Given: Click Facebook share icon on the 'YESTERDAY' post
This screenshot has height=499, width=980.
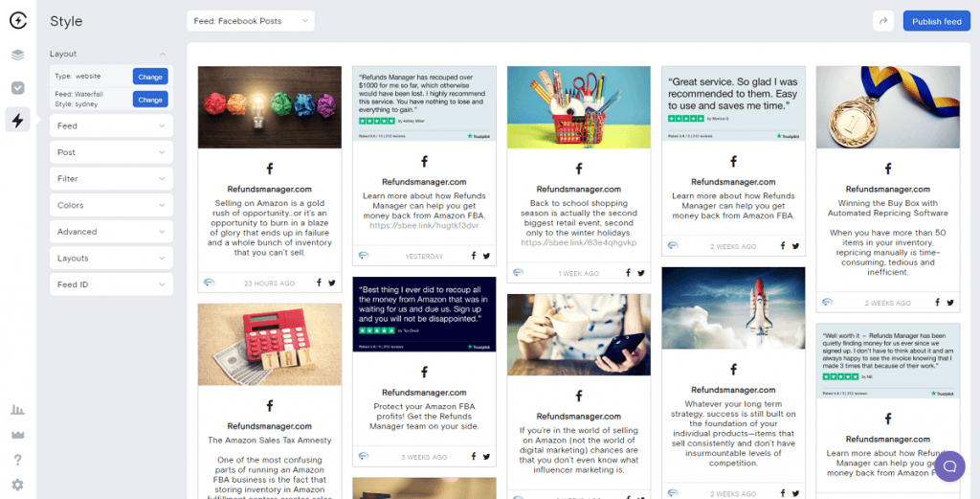Looking at the screenshot, I should 474,256.
